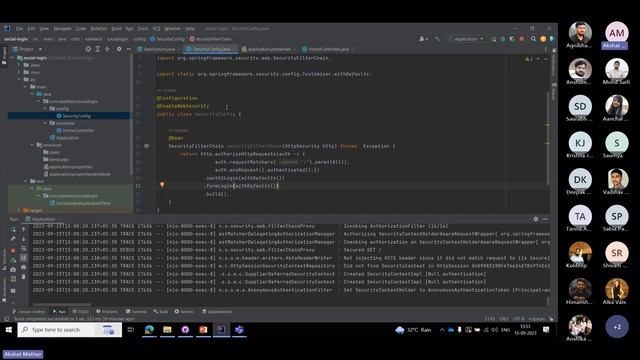Click the Windows search box
640x360 pixels.
coord(70,329)
